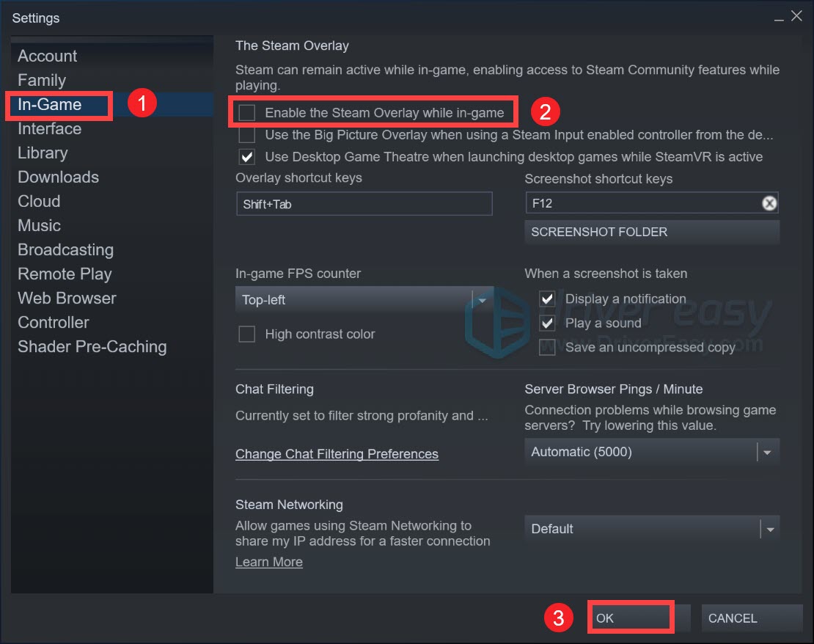
Task: Go to the Remote Play settings
Action: [x=65, y=274]
